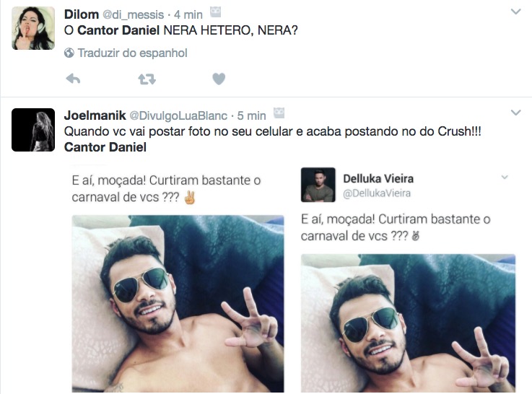Click the Joelmanik display name
This screenshot has height=394, width=532.
click(95, 115)
